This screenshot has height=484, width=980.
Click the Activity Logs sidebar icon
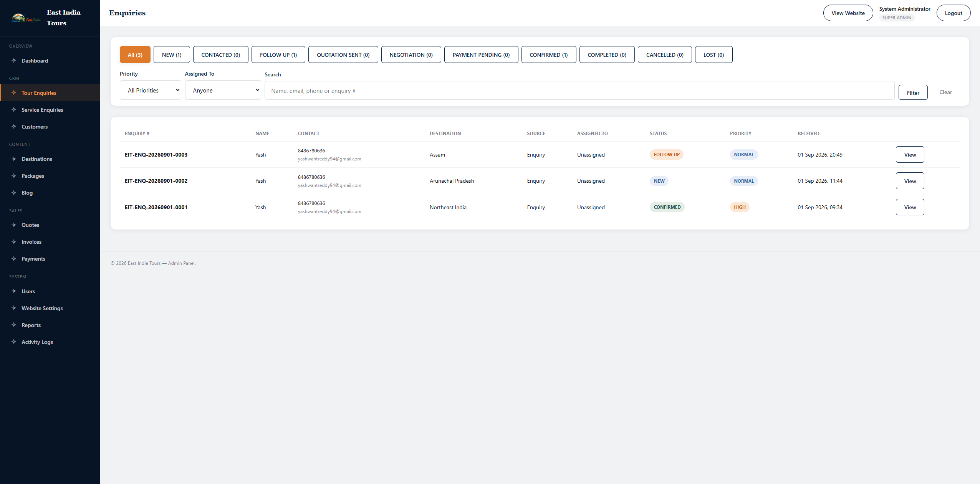(14, 342)
